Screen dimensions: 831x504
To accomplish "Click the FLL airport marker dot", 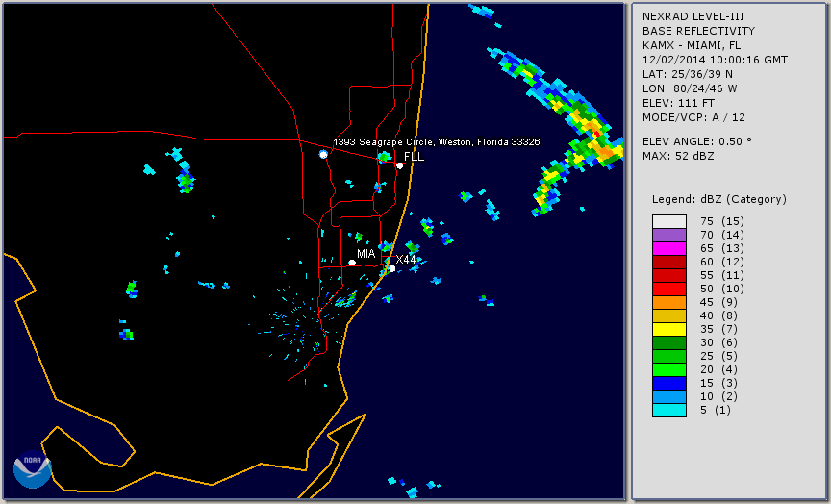I will tap(400, 165).
